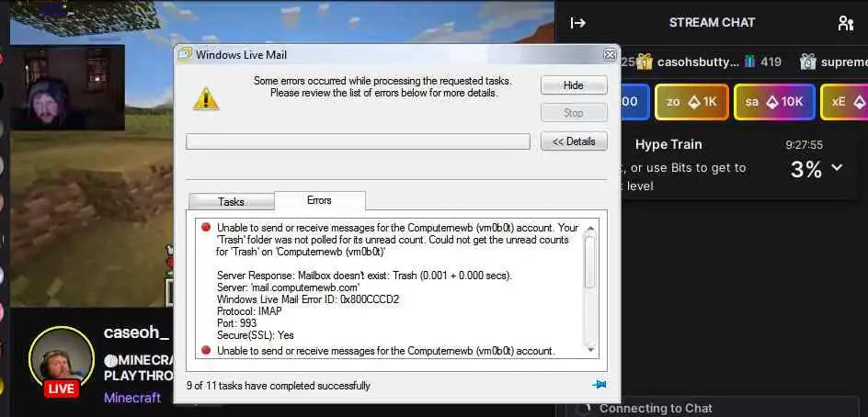The width and height of the screenshot is (868, 417).
Task: Click the first red error bullet icon
Action: [206, 227]
